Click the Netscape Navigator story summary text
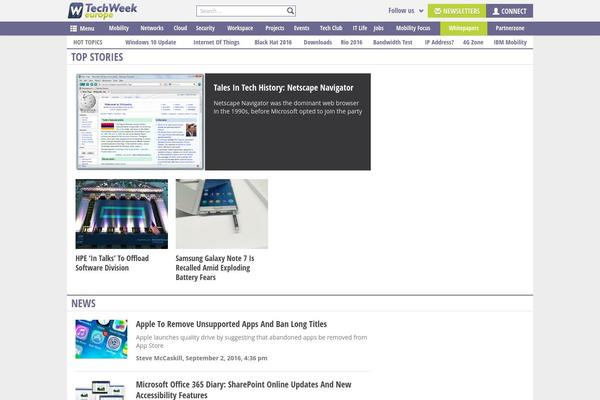The height and width of the screenshot is (400, 600). pyautogui.click(x=288, y=107)
